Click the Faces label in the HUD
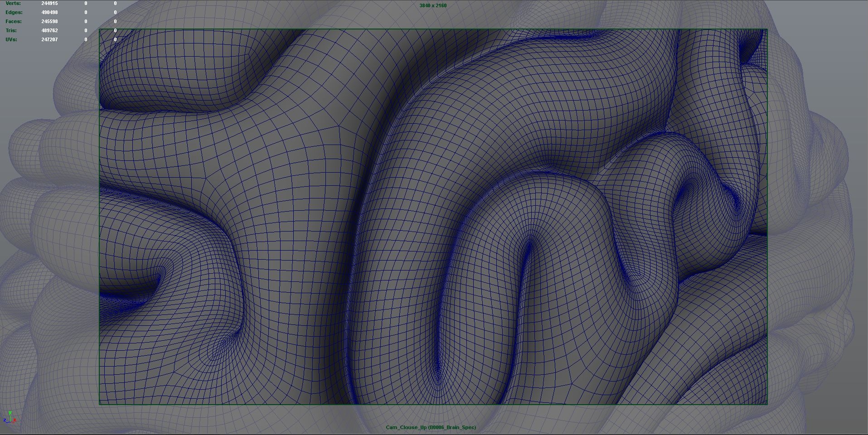868x435 pixels. point(13,21)
